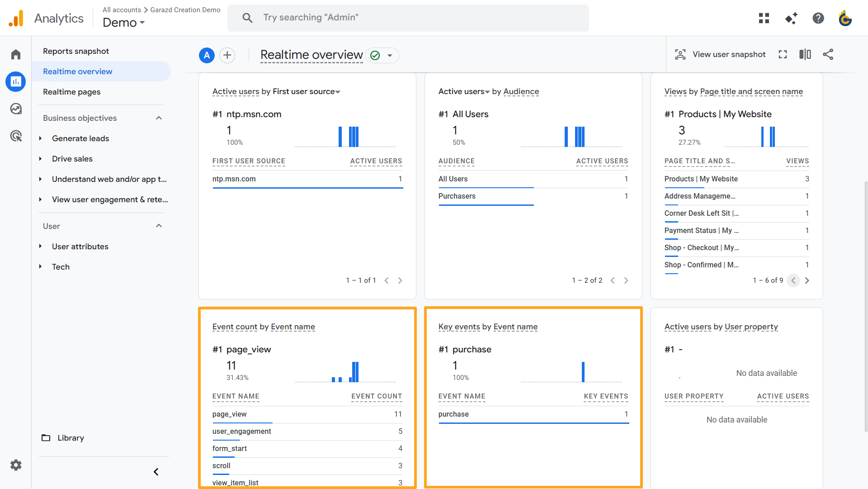Open Reports snapshot
The image size is (868, 489).
pos(75,51)
